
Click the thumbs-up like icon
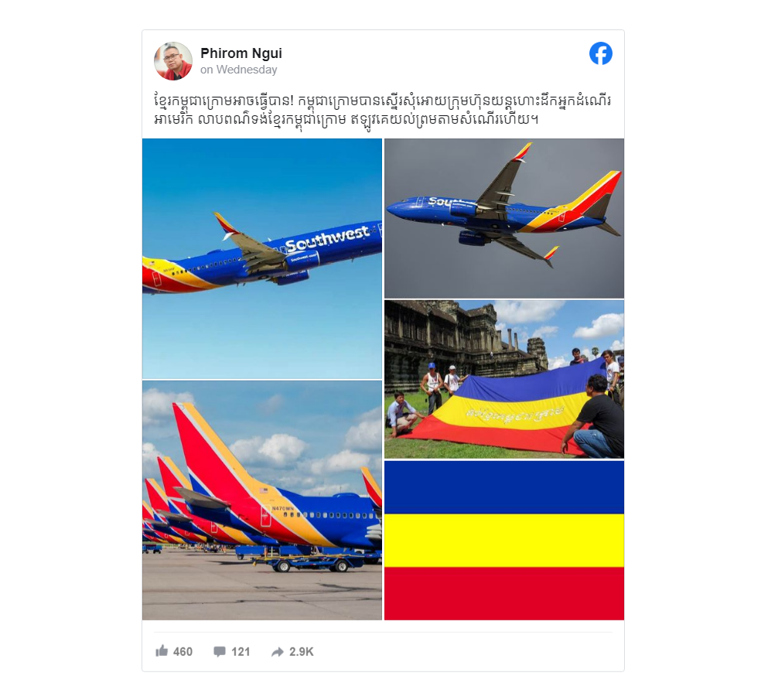pyautogui.click(x=162, y=651)
